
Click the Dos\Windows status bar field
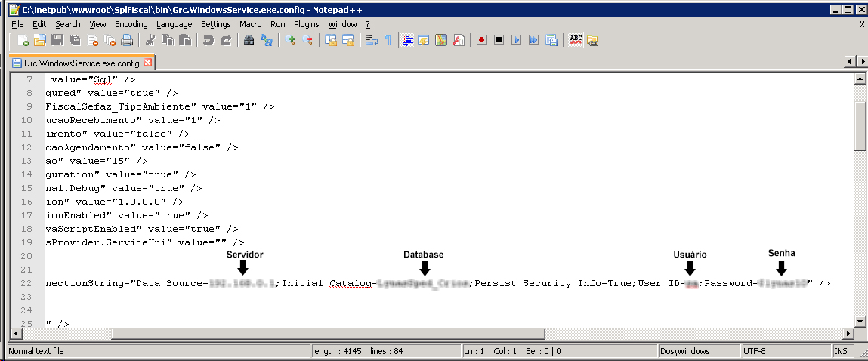pyautogui.click(x=700, y=351)
